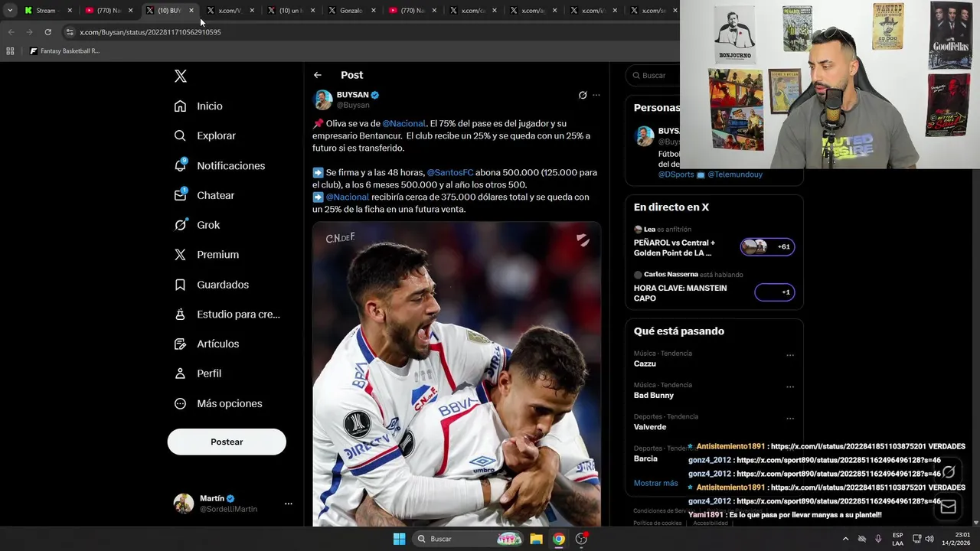The height and width of the screenshot is (551, 980).
Task: Open the post's three-dot more menu
Action: [x=596, y=95]
